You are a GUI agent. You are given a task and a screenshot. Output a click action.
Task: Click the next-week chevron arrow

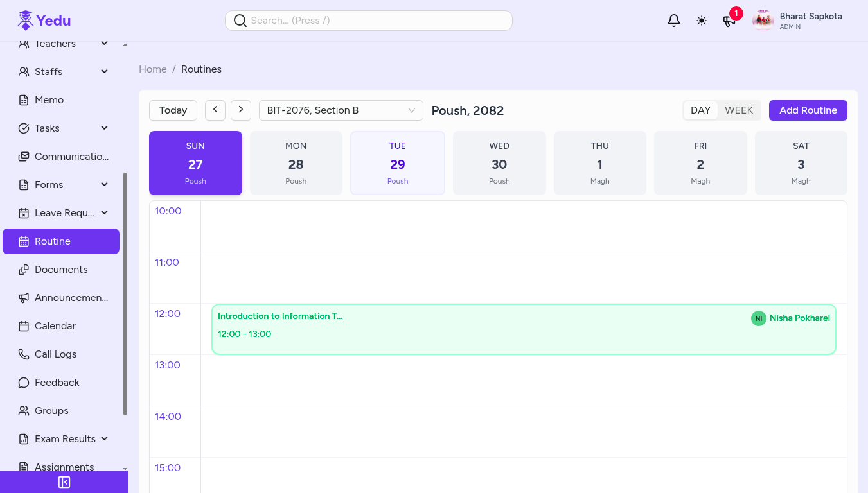(x=240, y=110)
